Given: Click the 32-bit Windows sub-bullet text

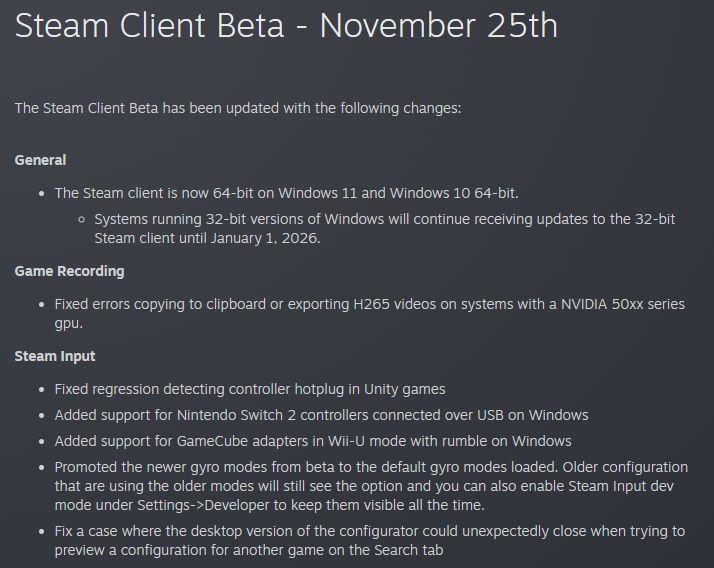Looking at the screenshot, I should (384, 229).
